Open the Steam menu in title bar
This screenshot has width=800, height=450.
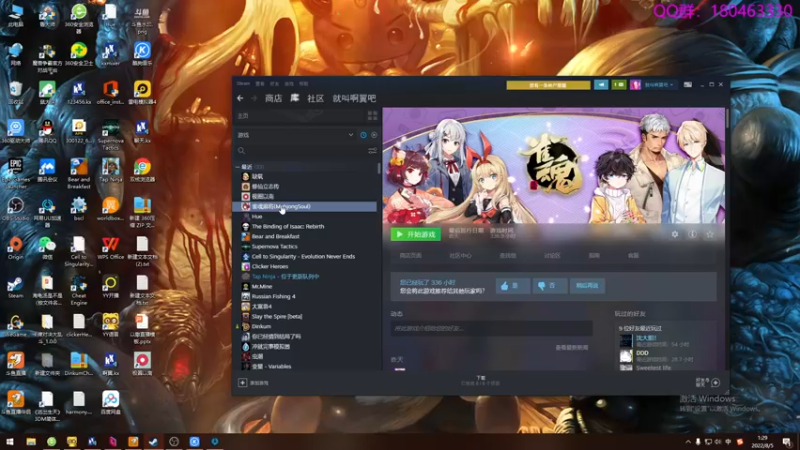coord(243,84)
